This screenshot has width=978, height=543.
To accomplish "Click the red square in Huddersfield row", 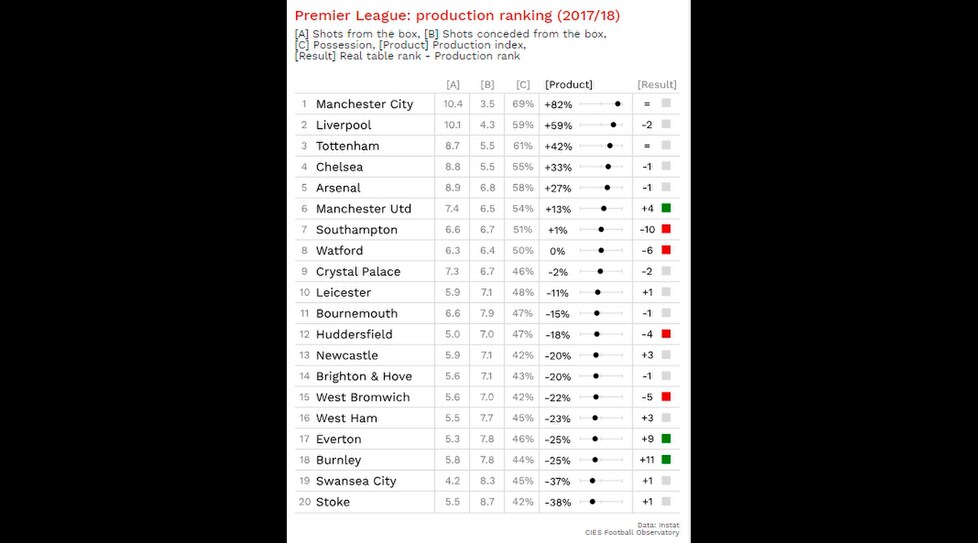I will coord(666,334).
